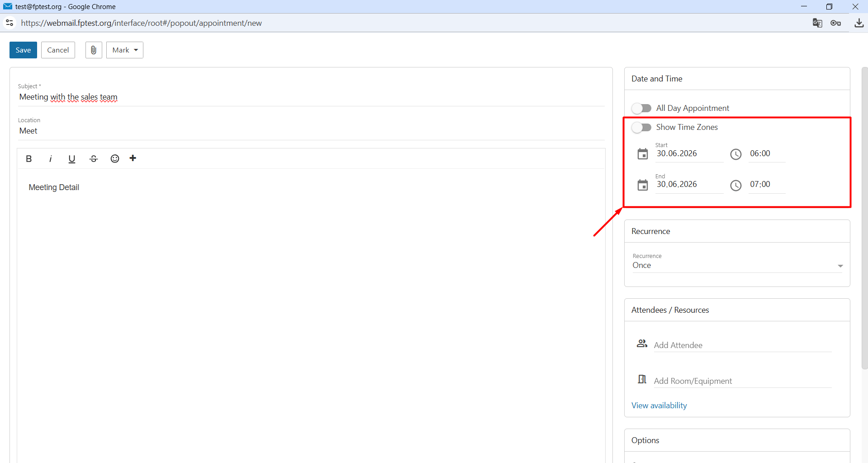The height and width of the screenshot is (463, 868).
Task: Click the browser URL address text
Action: (141, 23)
